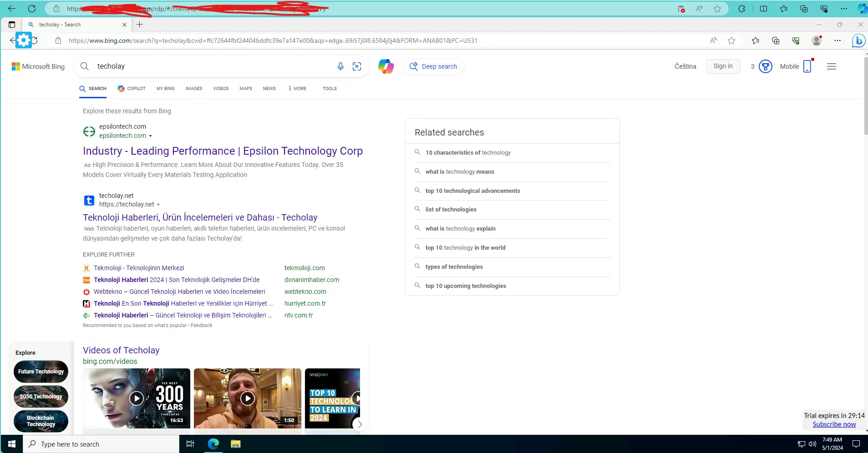Image resolution: width=868 pixels, height=453 pixels.
Task: Open Webtekno Güncel Teknoloji Haberleri link
Action: [x=179, y=292]
